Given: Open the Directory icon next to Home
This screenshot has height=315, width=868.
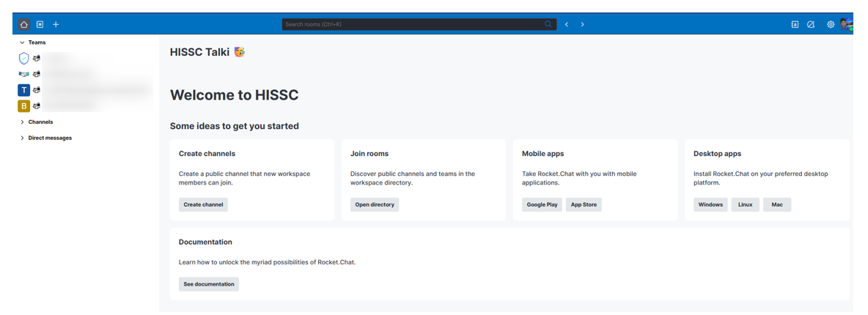Looking at the screenshot, I should 40,24.
